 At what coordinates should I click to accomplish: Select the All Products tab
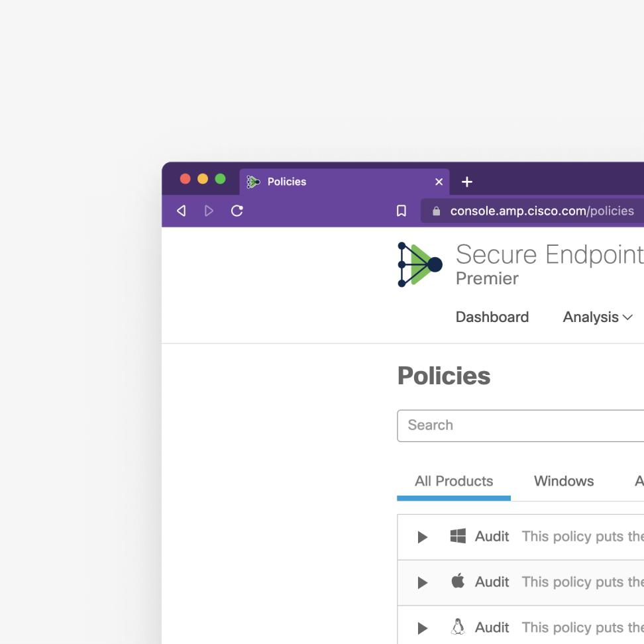click(x=454, y=481)
